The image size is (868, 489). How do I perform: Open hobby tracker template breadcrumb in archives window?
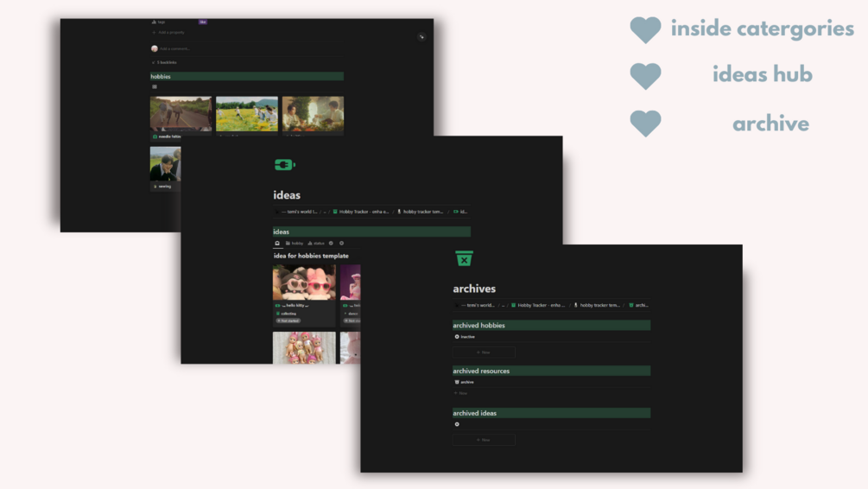(598, 305)
